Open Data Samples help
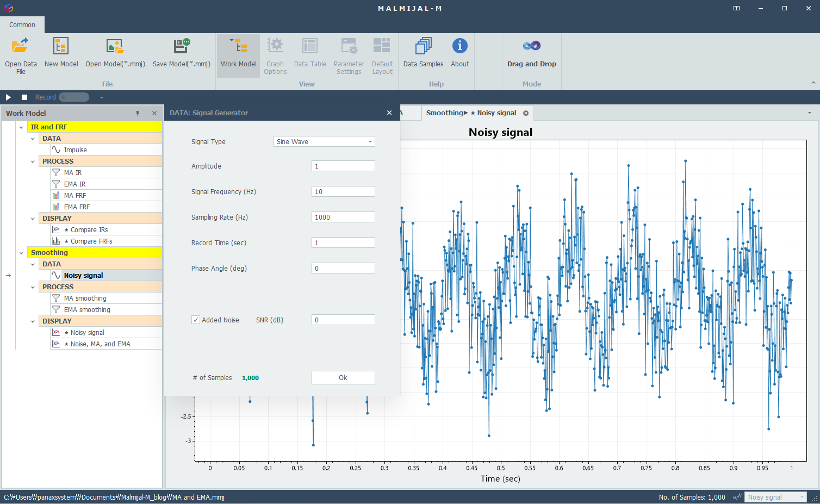 coord(423,53)
